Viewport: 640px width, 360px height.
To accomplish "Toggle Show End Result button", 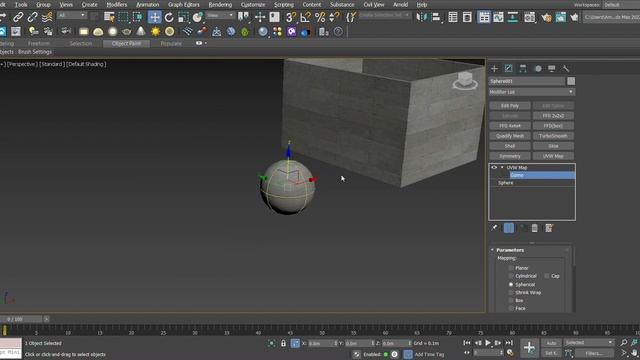I will [x=509, y=228].
